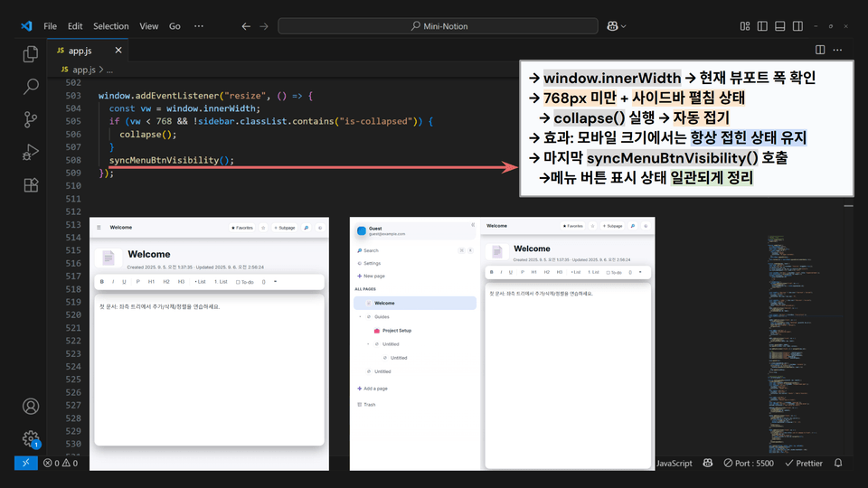Click the VS Code logo icon

tap(26, 26)
